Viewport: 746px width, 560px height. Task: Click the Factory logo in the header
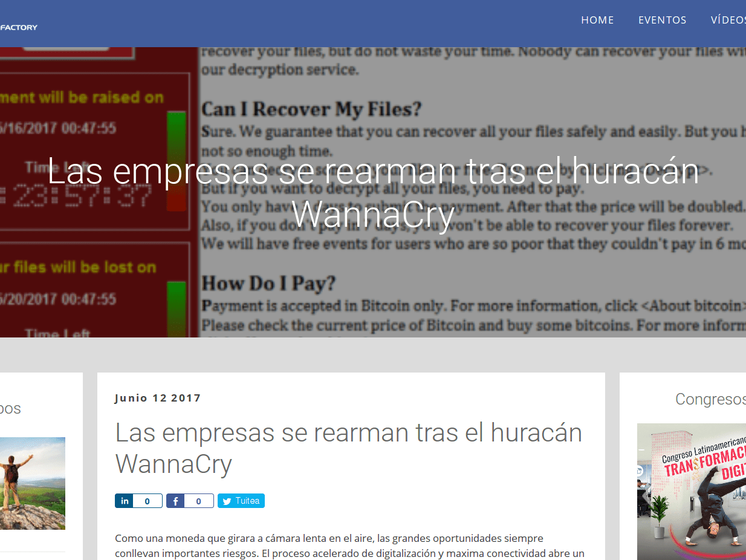(19, 27)
